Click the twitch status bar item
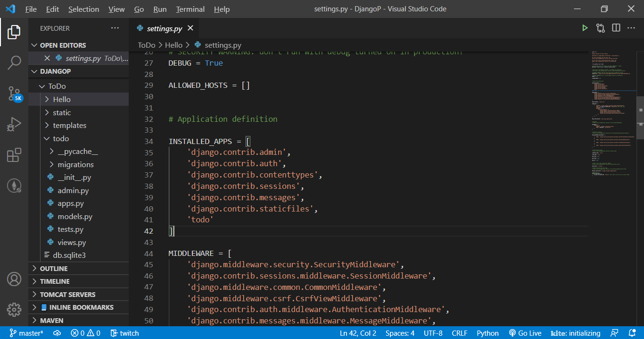644x339 pixels. tap(124, 333)
